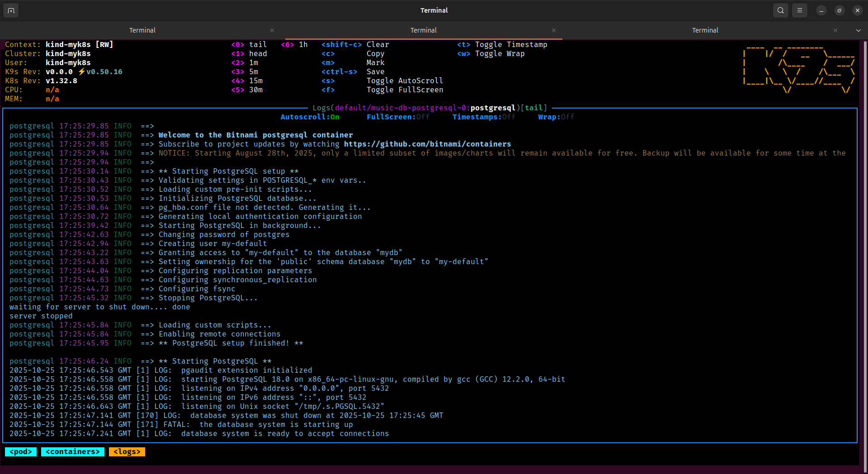Click the 'listening on Unix socket' log line
This screenshot has width=868, height=474.
coord(197,407)
